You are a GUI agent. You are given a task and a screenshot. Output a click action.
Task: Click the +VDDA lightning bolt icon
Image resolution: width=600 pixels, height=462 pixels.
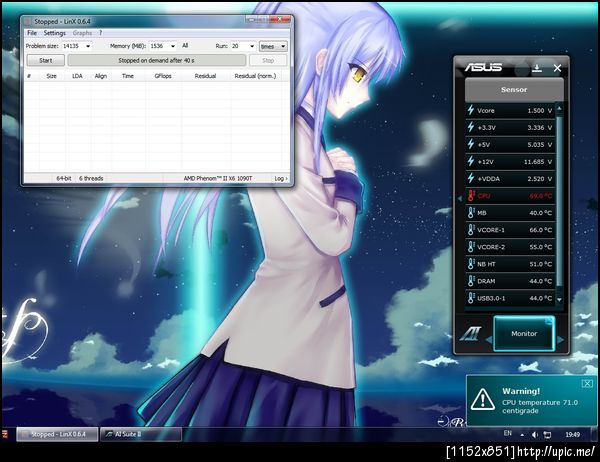coord(471,178)
